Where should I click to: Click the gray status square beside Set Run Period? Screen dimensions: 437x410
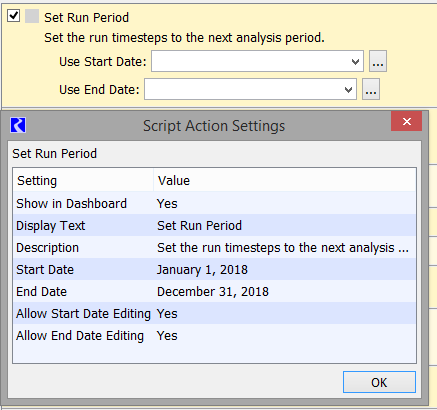click(32, 16)
